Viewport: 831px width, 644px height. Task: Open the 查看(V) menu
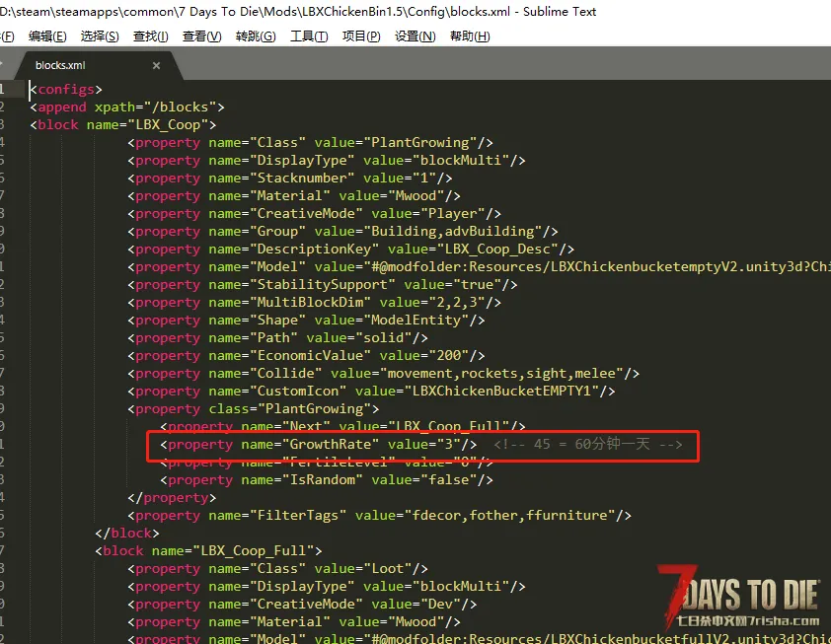pyautogui.click(x=202, y=36)
